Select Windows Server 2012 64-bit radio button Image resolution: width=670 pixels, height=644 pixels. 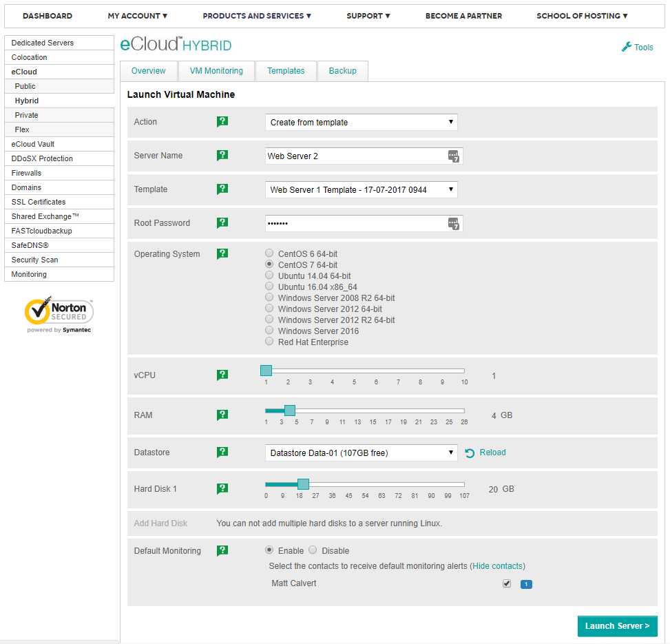coord(269,308)
